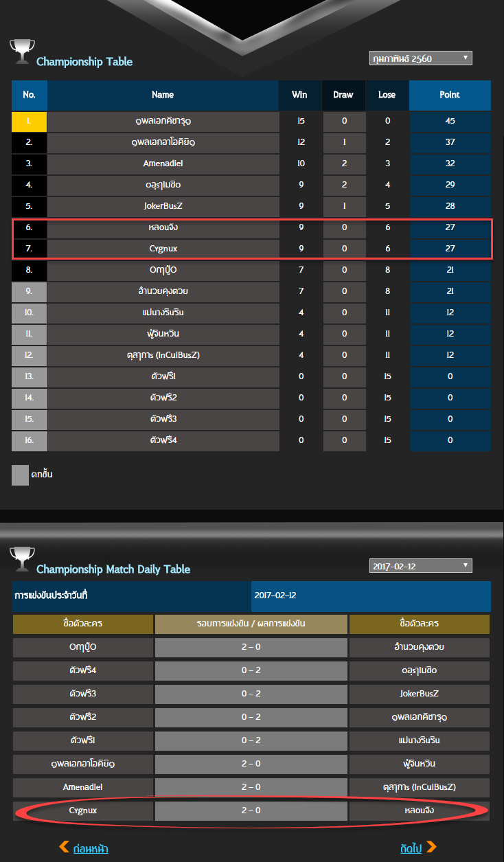Select the yellow rank 1 cell

29,122
